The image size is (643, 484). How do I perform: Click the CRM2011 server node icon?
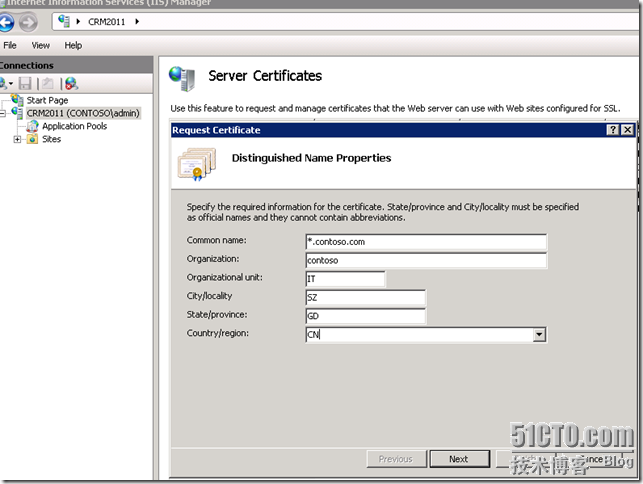pyautogui.click(x=17, y=113)
